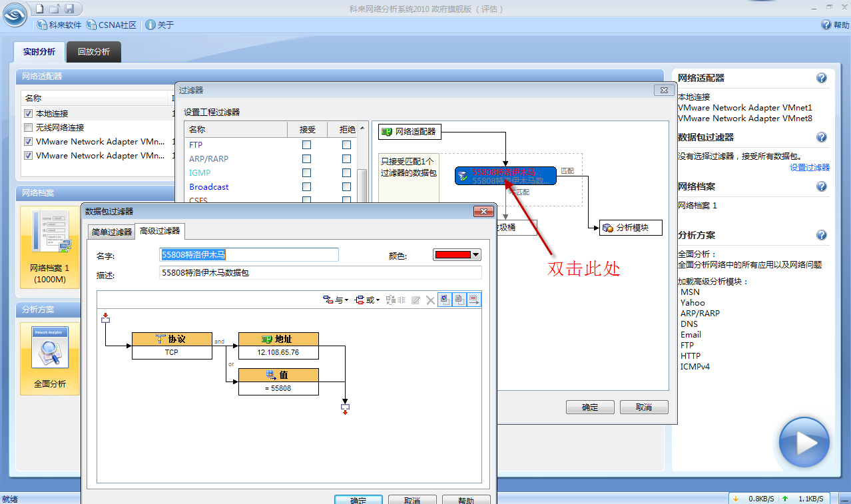Click the red color swatch beside 颜色
This screenshot has width=851, height=504.
point(453,254)
